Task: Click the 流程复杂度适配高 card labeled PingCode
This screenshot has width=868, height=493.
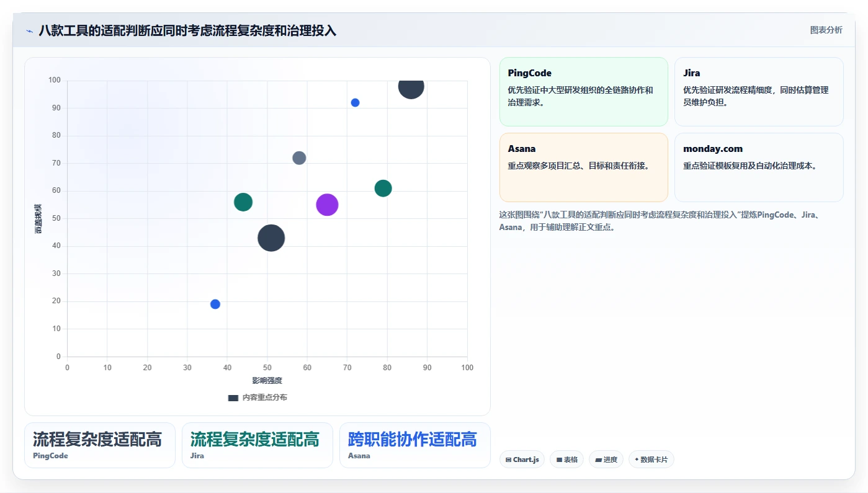Action: [x=100, y=445]
